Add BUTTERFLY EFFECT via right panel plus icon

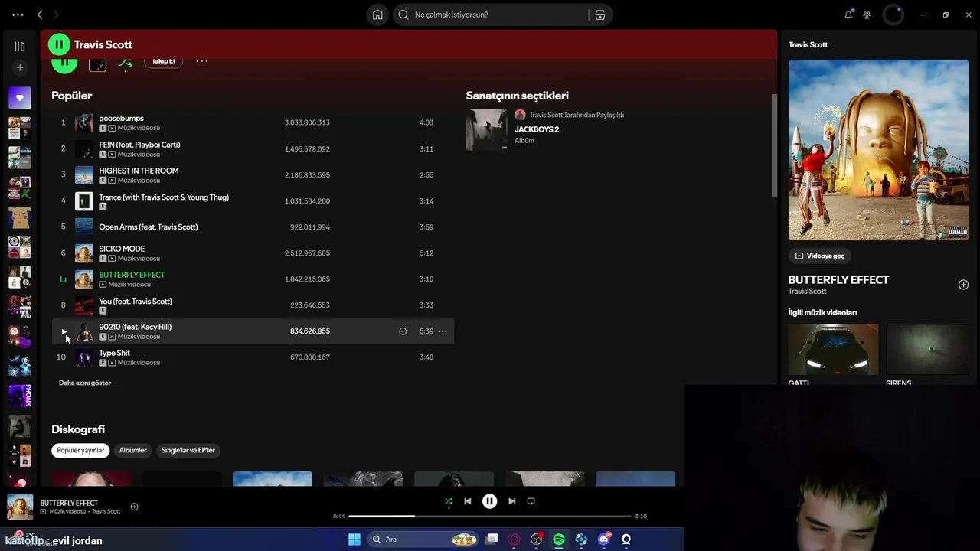963,285
